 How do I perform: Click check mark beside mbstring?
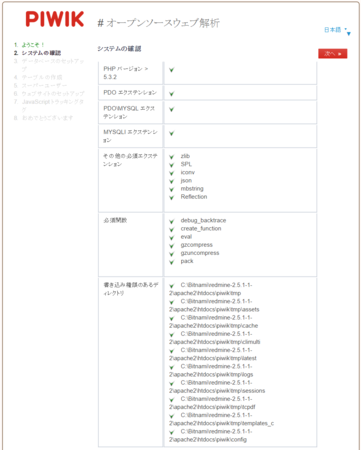pyautogui.click(x=172, y=190)
